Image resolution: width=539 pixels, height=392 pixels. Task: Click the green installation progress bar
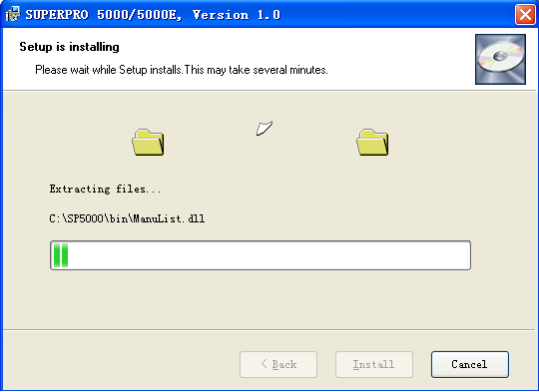click(x=261, y=255)
